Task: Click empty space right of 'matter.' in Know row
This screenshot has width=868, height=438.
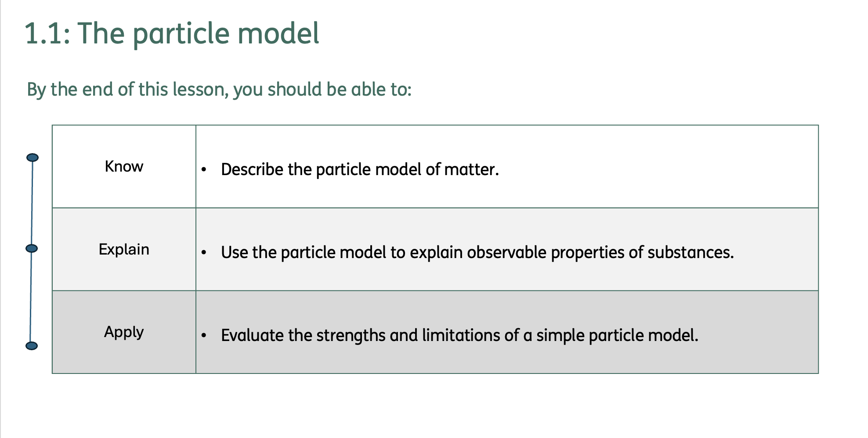Action: pos(659,169)
